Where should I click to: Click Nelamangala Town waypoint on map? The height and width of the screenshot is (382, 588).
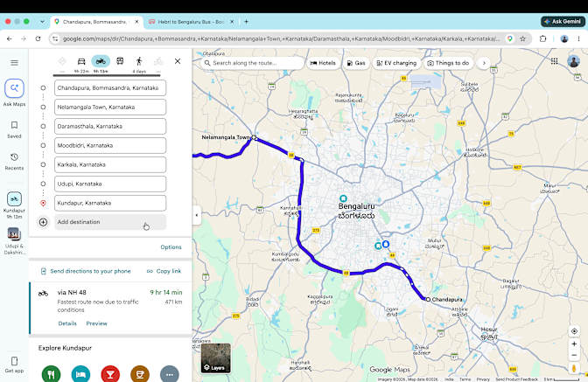pyautogui.click(x=254, y=138)
